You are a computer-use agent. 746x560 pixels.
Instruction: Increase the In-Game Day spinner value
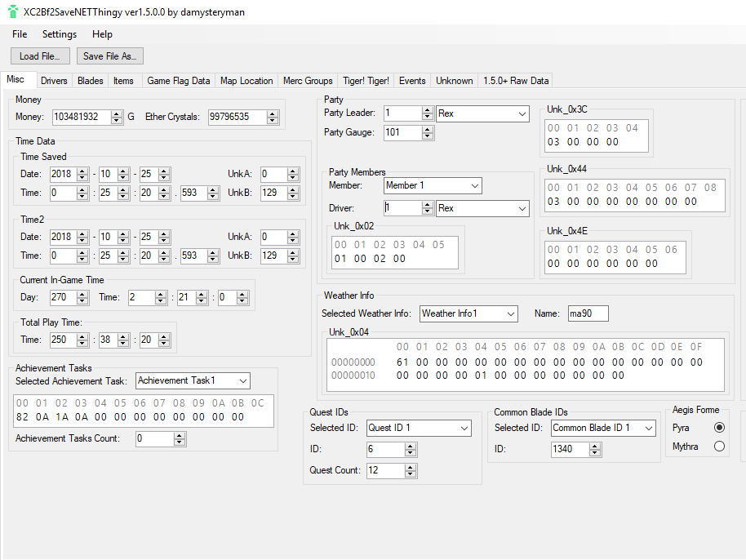tap(82, 295)
